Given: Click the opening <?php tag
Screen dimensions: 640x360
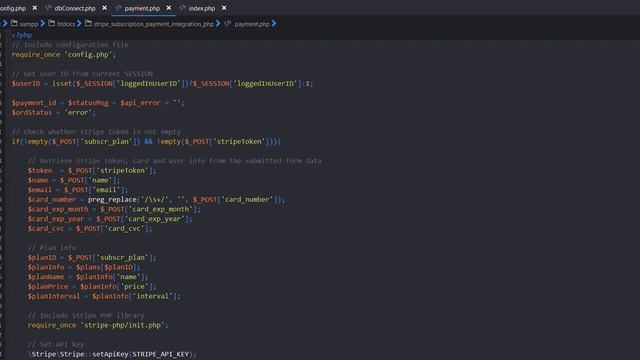Looking at the screenshot, I should click(x=22, y=35).
